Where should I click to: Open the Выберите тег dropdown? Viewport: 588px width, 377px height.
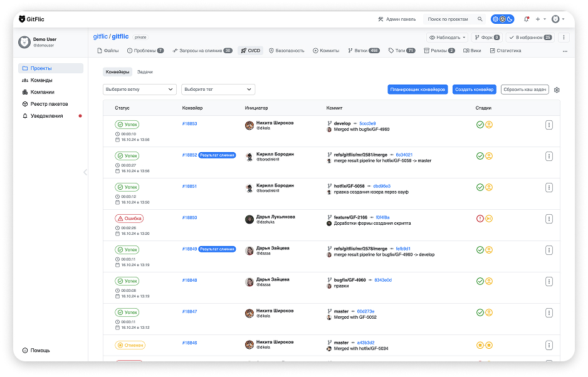[x=218, y=90]
